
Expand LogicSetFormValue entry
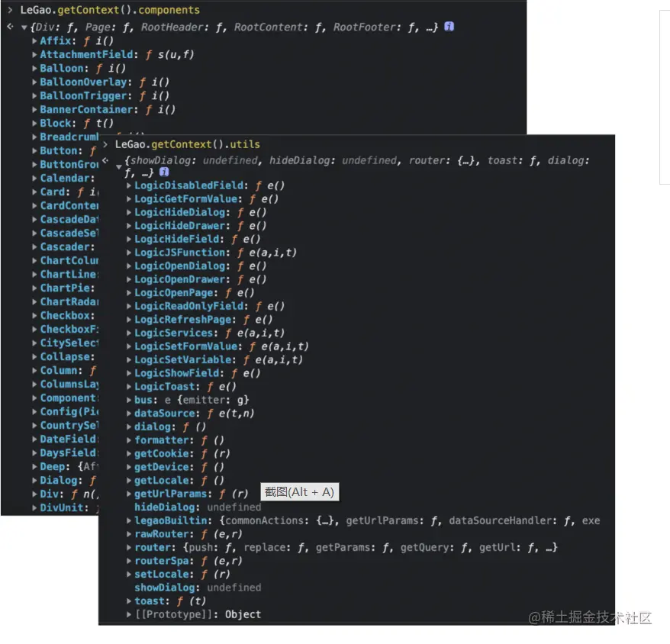[129, 346]
